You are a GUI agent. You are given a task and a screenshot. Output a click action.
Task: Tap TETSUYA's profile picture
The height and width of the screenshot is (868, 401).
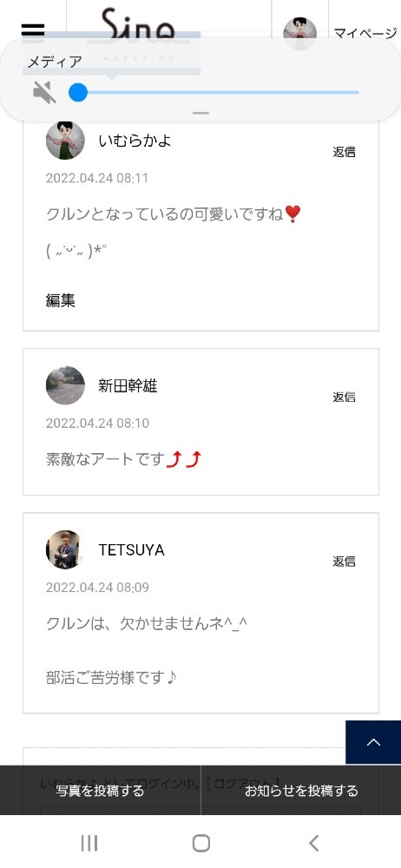tap(65, 549)
